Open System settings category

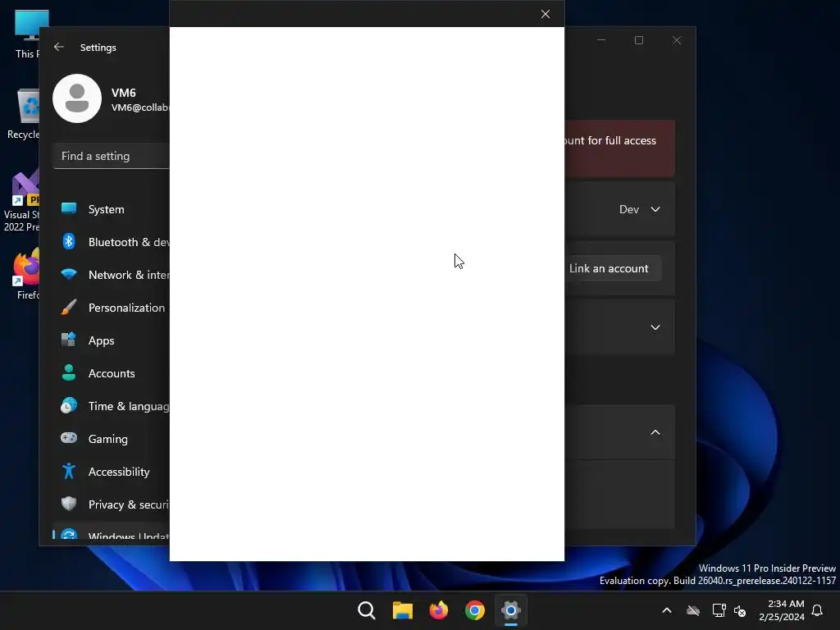tap(112, 209)
